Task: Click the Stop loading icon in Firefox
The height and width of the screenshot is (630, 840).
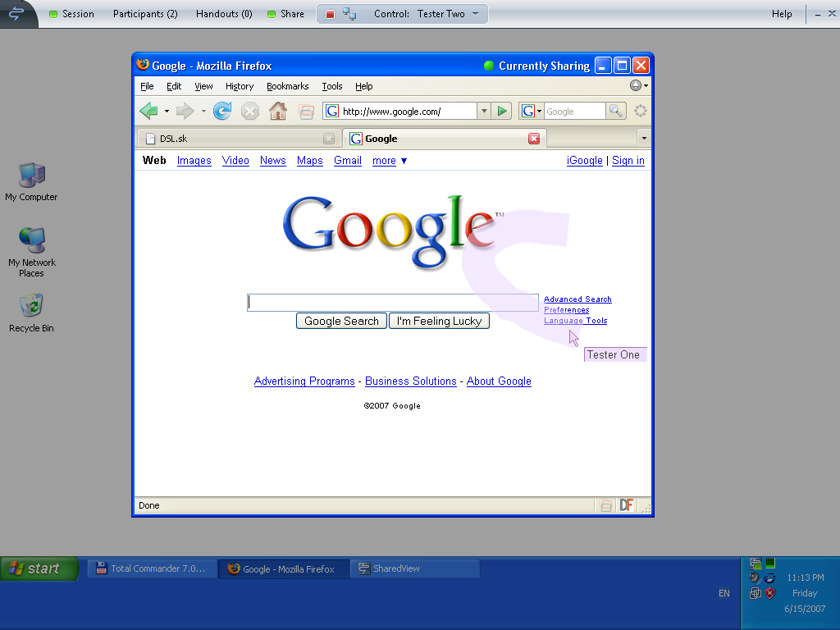Action: pos(249,112)
